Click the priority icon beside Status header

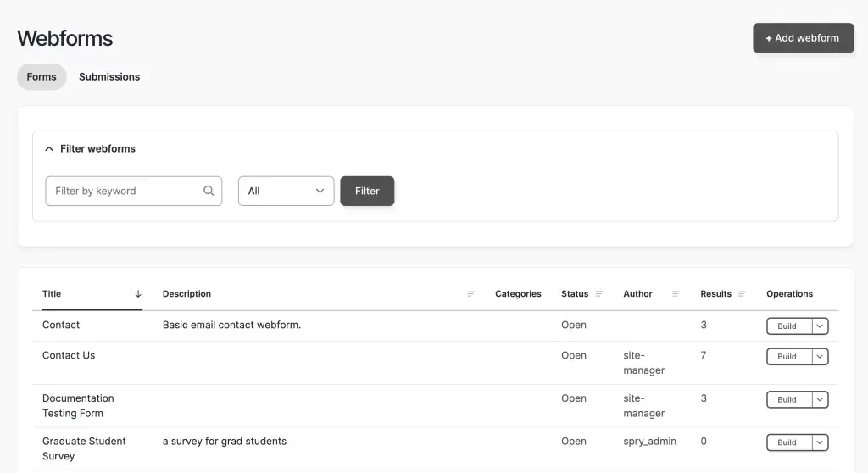pyautogui.click(x=599, y=294)
